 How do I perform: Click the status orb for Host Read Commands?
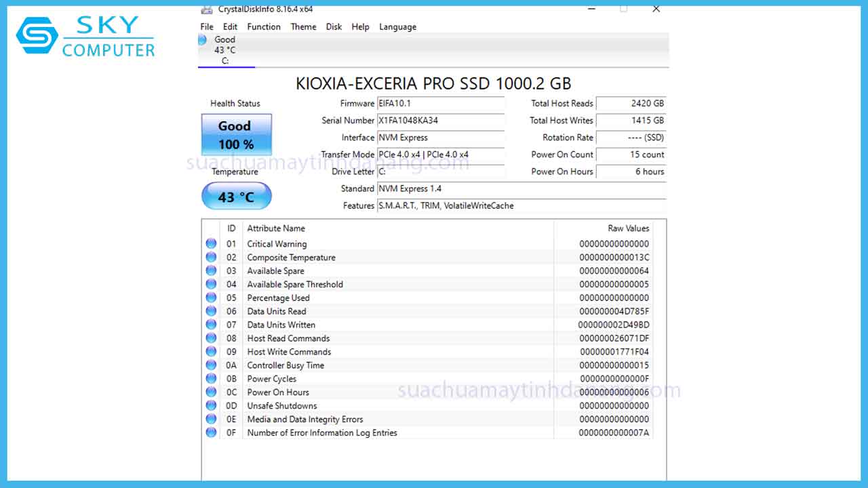point(211,338)
